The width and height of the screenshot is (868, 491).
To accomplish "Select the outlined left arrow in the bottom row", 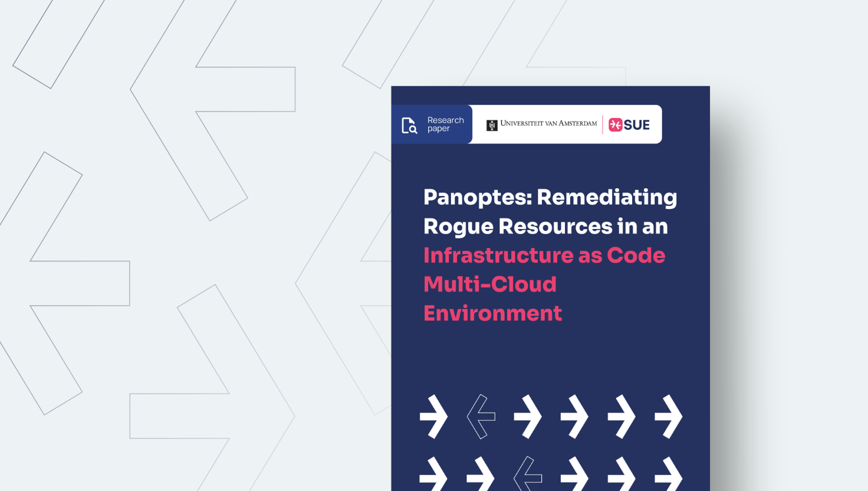I will [x=528, y=475].
